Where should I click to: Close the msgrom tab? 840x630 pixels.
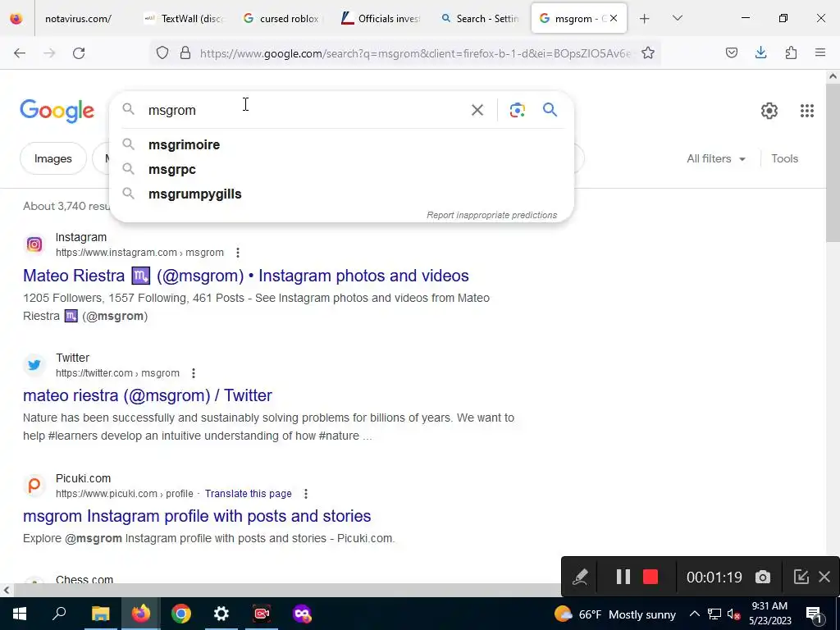614,18
